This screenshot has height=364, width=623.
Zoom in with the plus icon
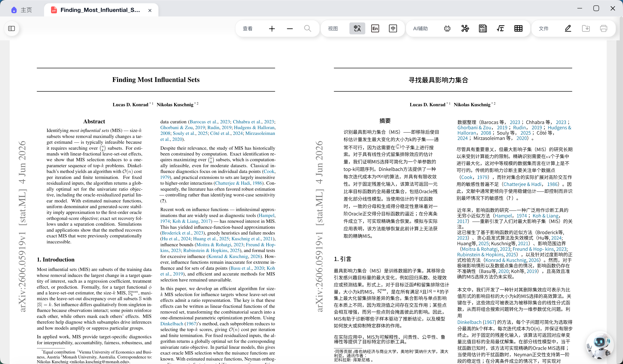pyautogui.click(x=272, y=29)
